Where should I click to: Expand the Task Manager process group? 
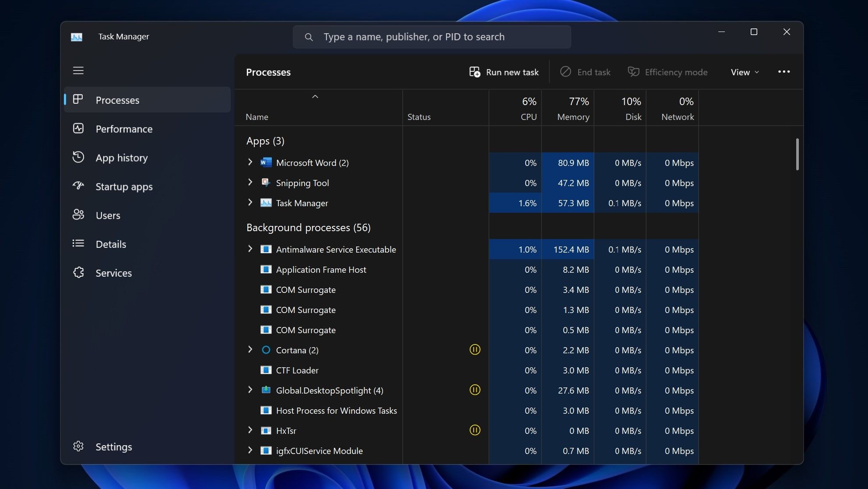click(250, 202)
